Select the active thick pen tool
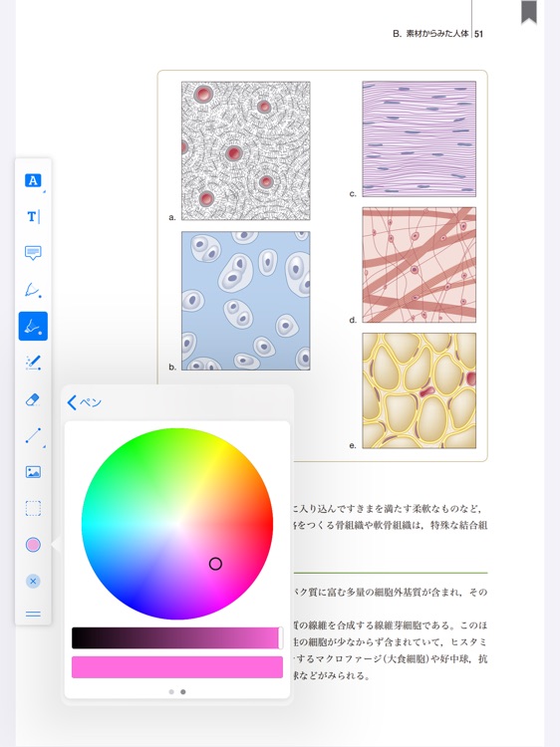The width and height of the screenshot is (560, 747). click(33, 326)
